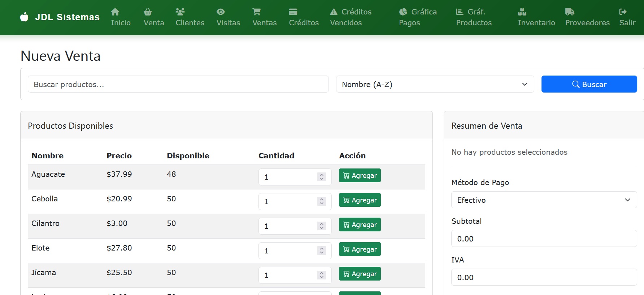This screenshot has width=644, height=295.
Task: Click Agregar for Cilantro
Action: click(360, 225)
